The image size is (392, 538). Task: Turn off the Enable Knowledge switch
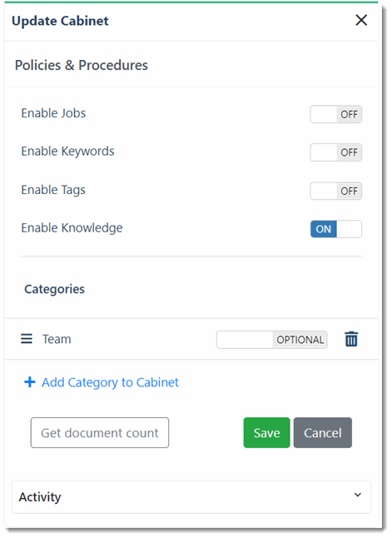tap(335, 229)
